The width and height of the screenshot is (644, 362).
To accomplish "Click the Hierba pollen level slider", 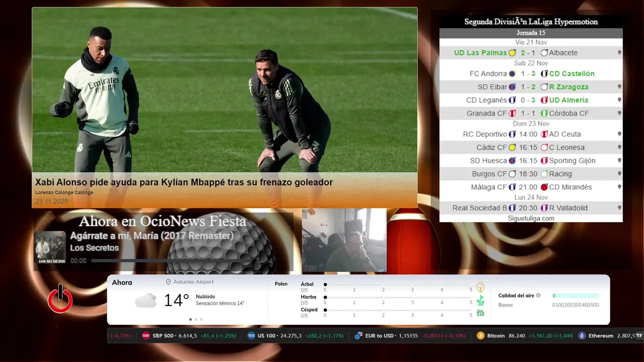I will tap(398, 297).
